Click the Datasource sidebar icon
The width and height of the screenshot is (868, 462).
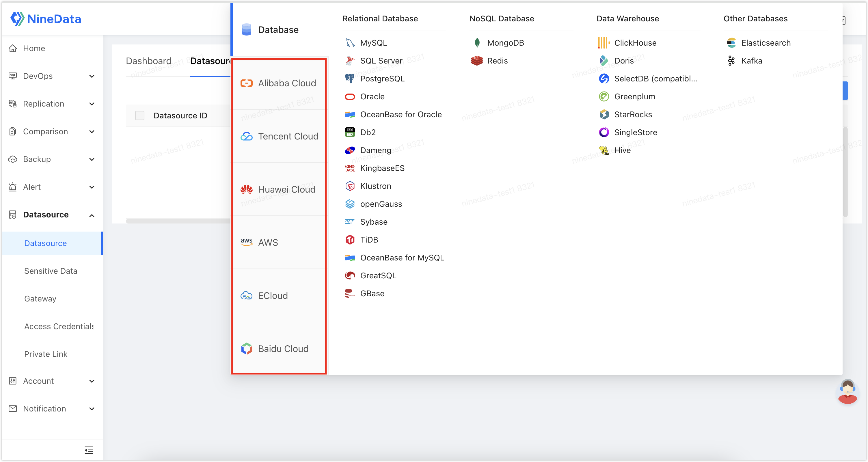tap(13, 215)
